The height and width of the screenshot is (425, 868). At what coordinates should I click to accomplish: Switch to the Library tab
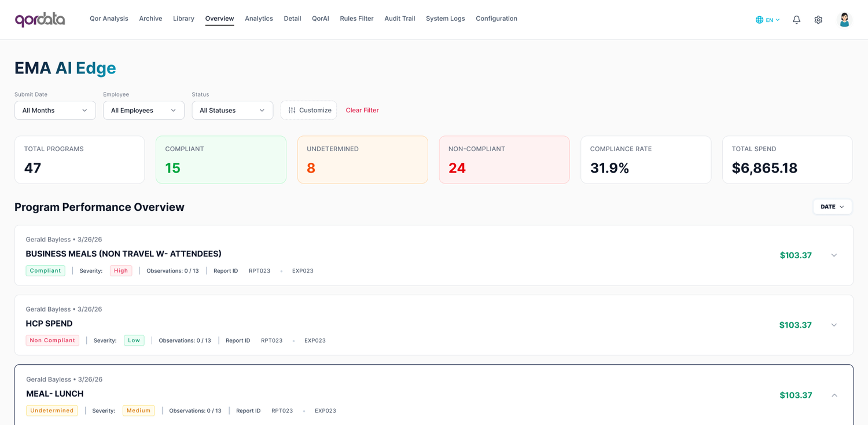[183, 19]
